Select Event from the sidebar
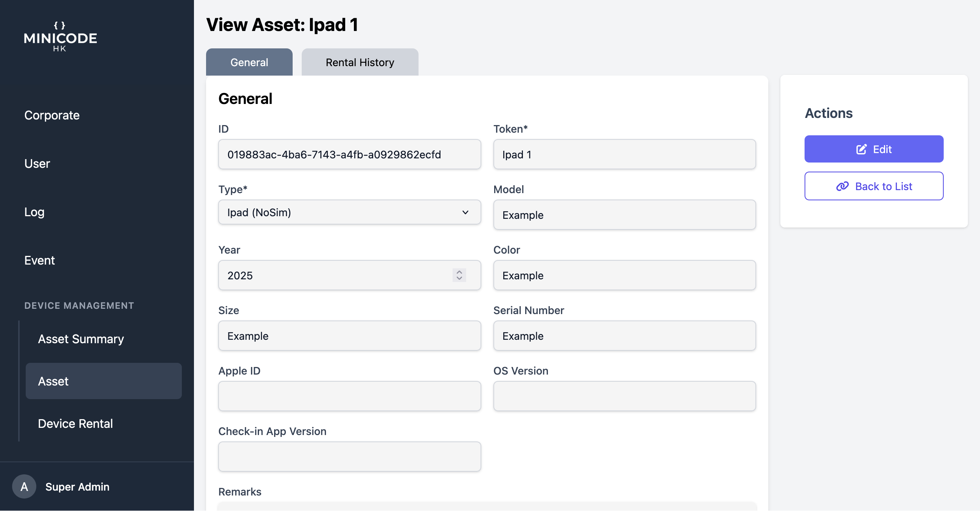The image size is (980, 511). [40, 260]
